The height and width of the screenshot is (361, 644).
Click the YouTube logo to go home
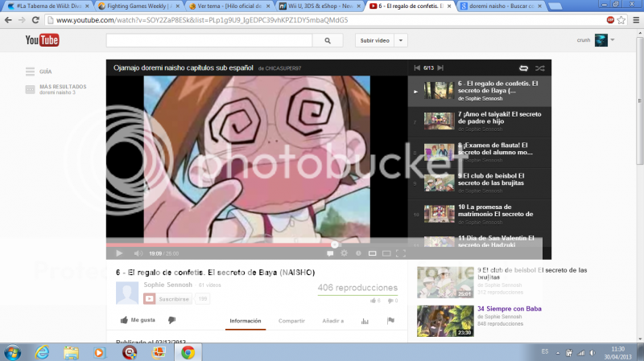[42, 39]
